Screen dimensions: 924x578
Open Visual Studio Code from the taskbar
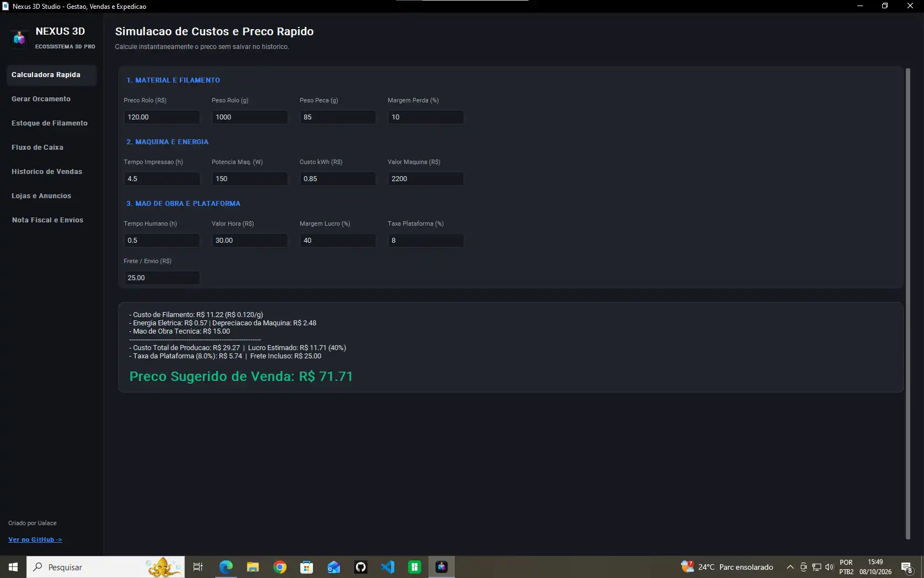(x=388, y=567)
